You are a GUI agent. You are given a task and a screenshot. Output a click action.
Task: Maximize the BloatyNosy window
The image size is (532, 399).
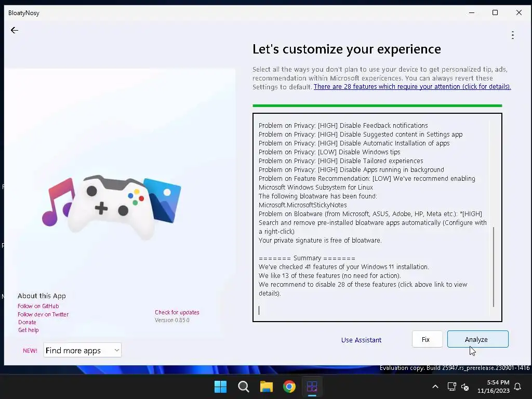pos(495,13)
